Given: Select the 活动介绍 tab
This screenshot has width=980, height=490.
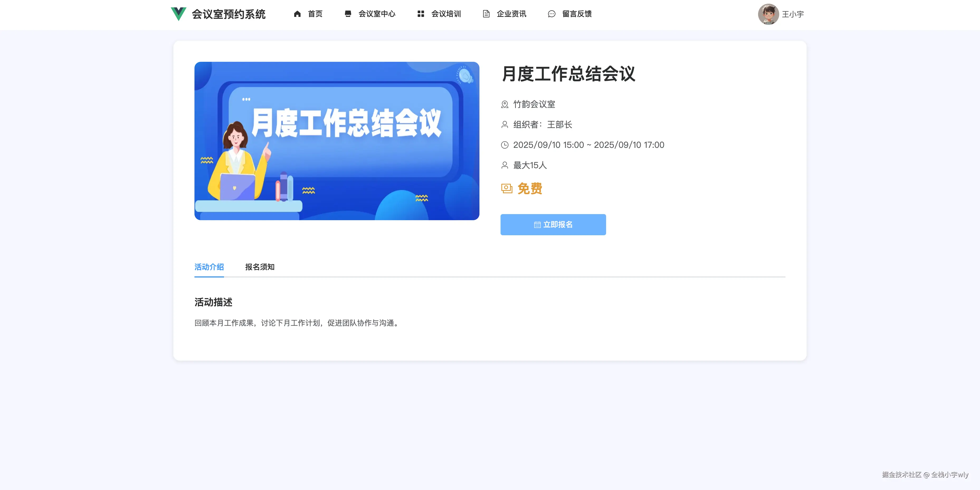Looking at the screenshot, I should coord(209,267).
